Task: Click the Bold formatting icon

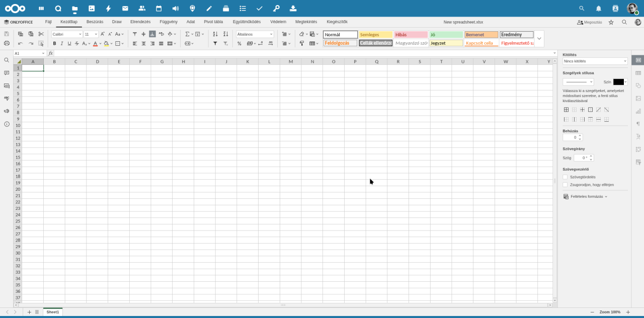Action: [54, 44]
